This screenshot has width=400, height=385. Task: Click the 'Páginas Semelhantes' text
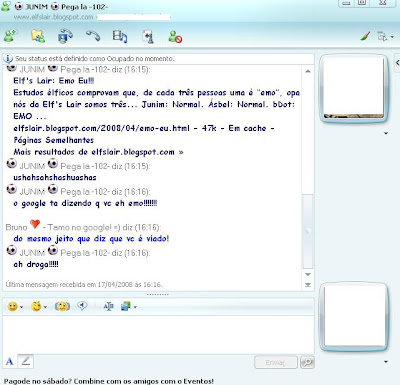[54, 140]
